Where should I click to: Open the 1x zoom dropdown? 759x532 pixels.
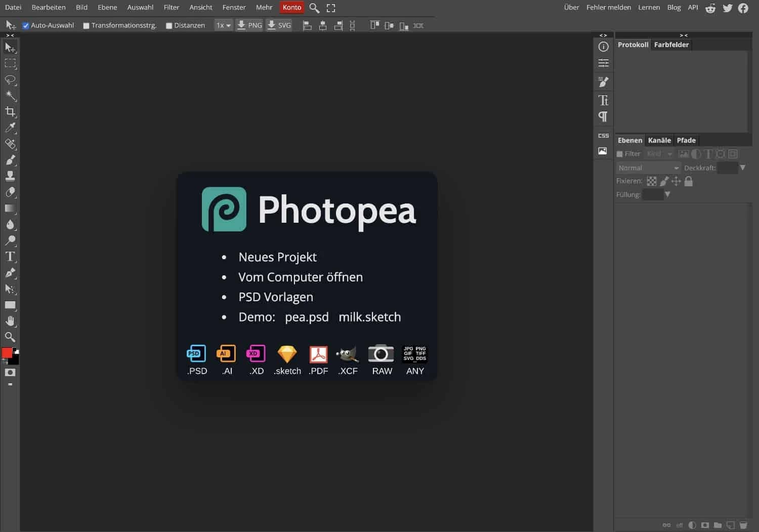[x=223, y=25]
